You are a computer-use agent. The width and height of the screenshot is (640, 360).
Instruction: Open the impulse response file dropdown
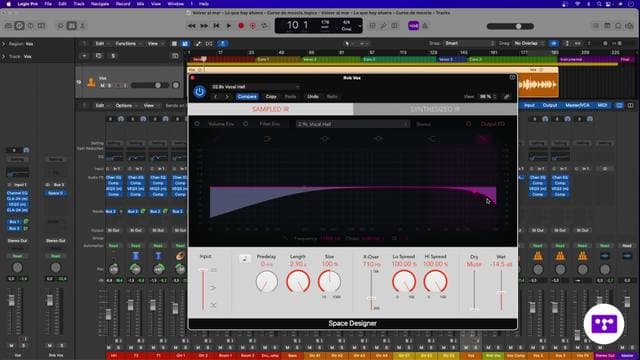pyautogui.click(x=353, y=124)
